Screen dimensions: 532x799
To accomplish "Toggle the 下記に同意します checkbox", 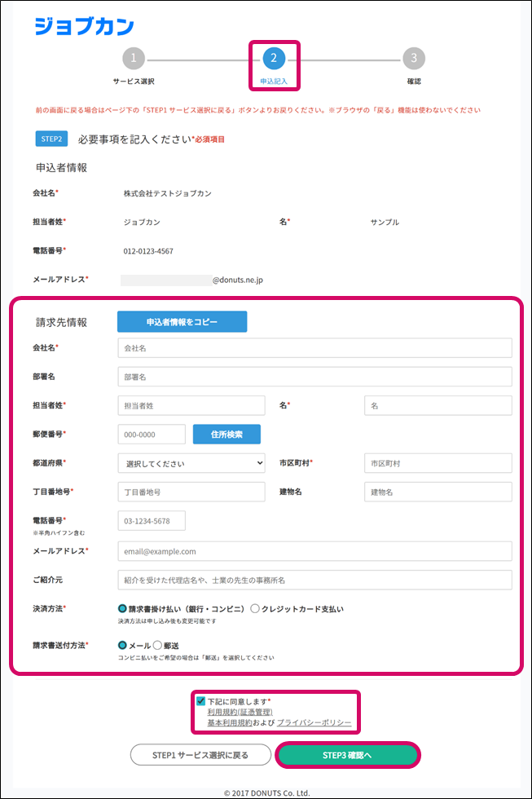I will 201,700.
